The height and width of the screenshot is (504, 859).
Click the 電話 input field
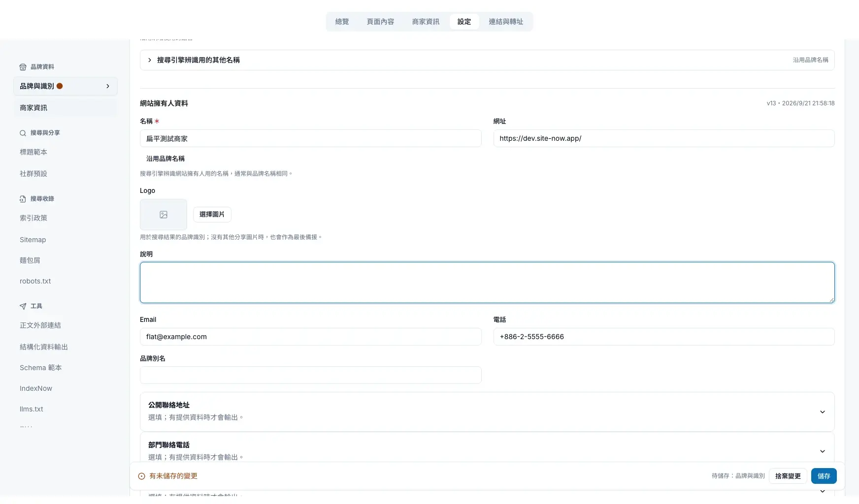[664, 337]
